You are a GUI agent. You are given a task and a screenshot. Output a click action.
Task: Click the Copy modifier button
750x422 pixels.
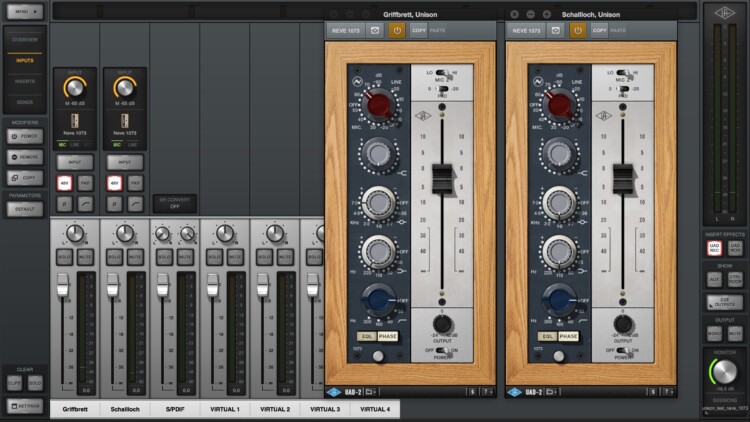pyautogui.click(x=25, y=178)
